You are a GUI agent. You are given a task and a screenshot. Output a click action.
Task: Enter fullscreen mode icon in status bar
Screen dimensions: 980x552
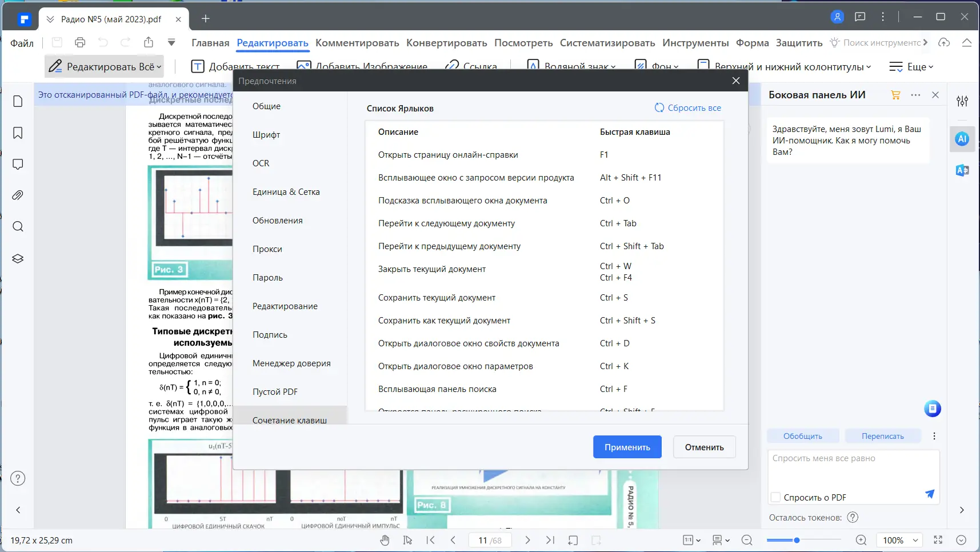click(x=938, y=540)
